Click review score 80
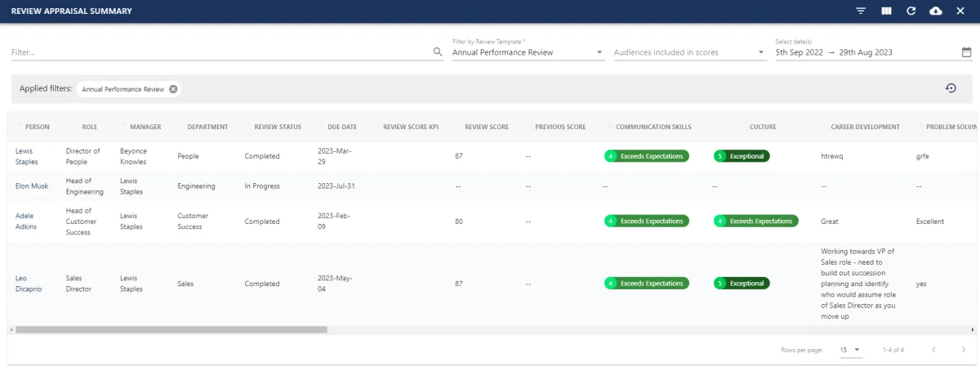 459,222
